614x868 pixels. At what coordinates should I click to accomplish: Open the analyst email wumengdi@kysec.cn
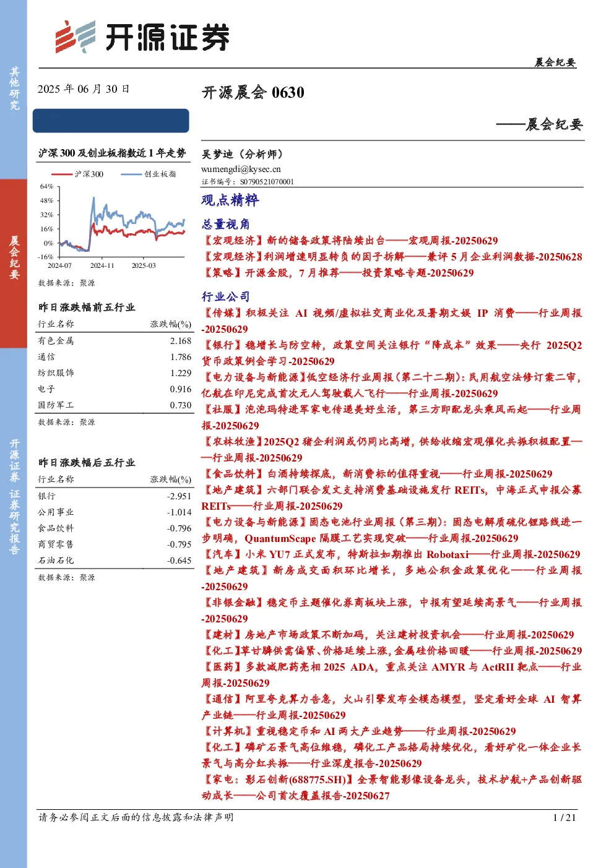pyautogui.click(x=241, y=169)
